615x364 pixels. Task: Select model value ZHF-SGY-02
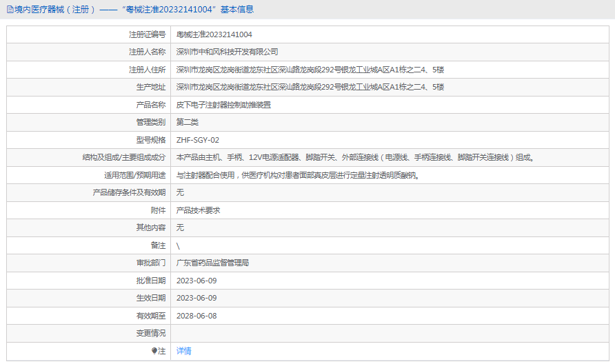[198, 140]
